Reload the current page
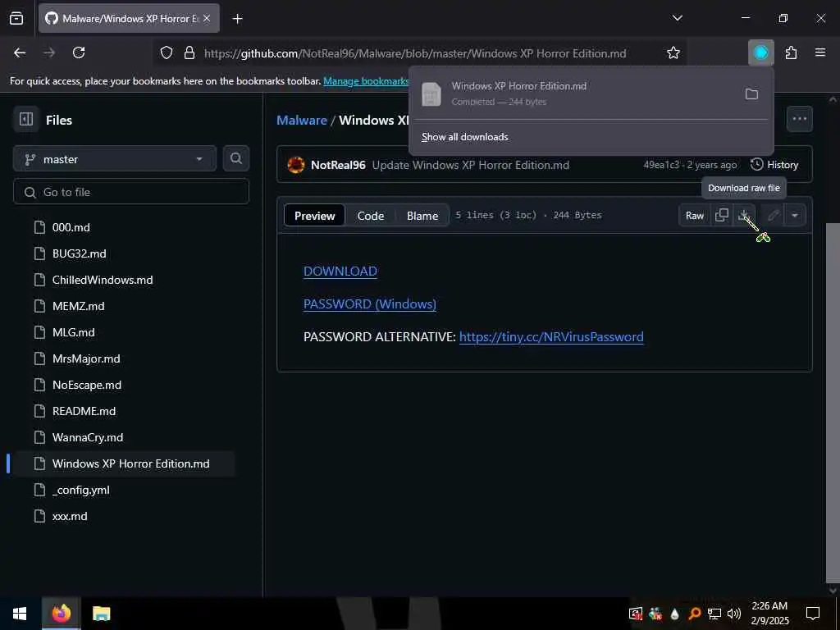 tap(79, 52)
